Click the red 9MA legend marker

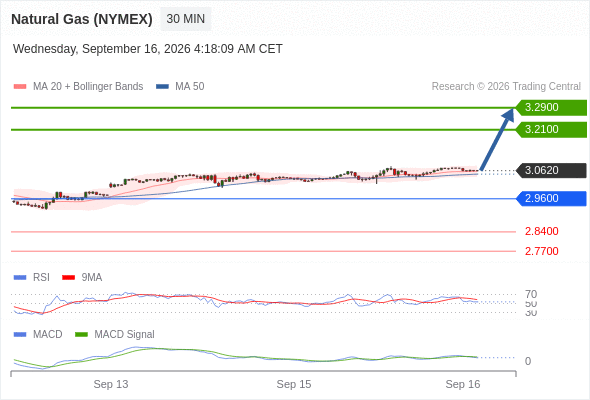[x=68, y=277]
